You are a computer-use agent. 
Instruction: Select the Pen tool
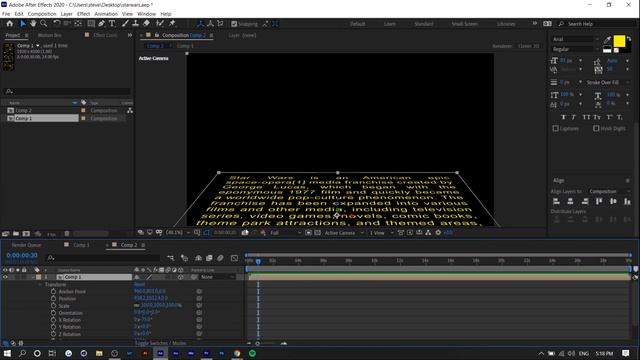point(101,24)
